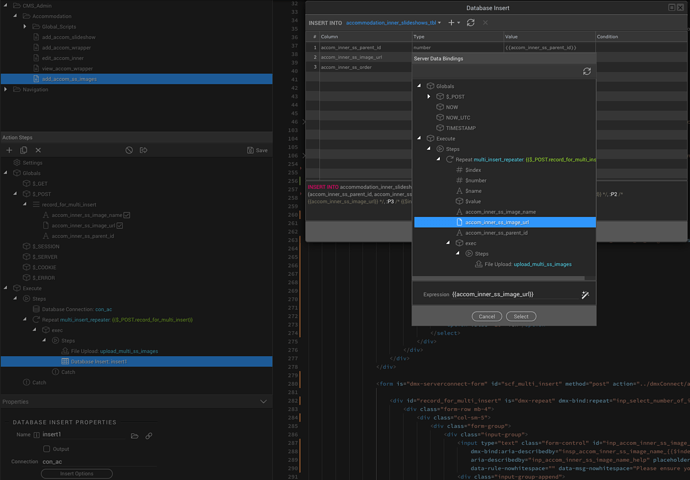Click link icon next to Name field
690x480 pixels.
pos(149,436)
